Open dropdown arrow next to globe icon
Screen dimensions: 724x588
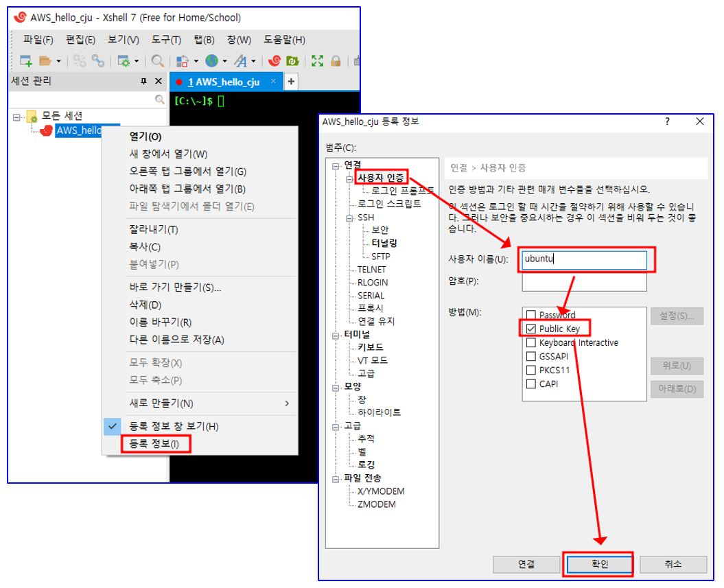225,61
